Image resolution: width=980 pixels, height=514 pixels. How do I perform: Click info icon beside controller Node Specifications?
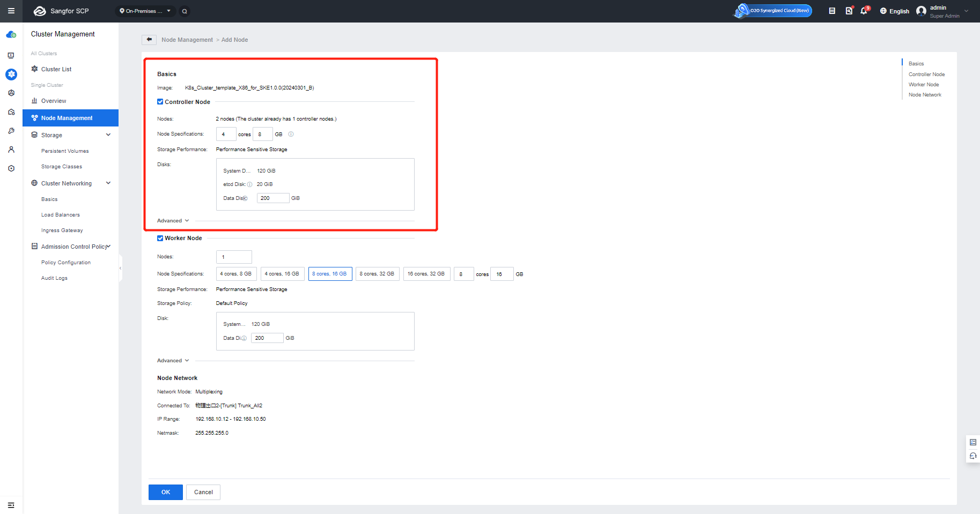click(x=291, y=134)
